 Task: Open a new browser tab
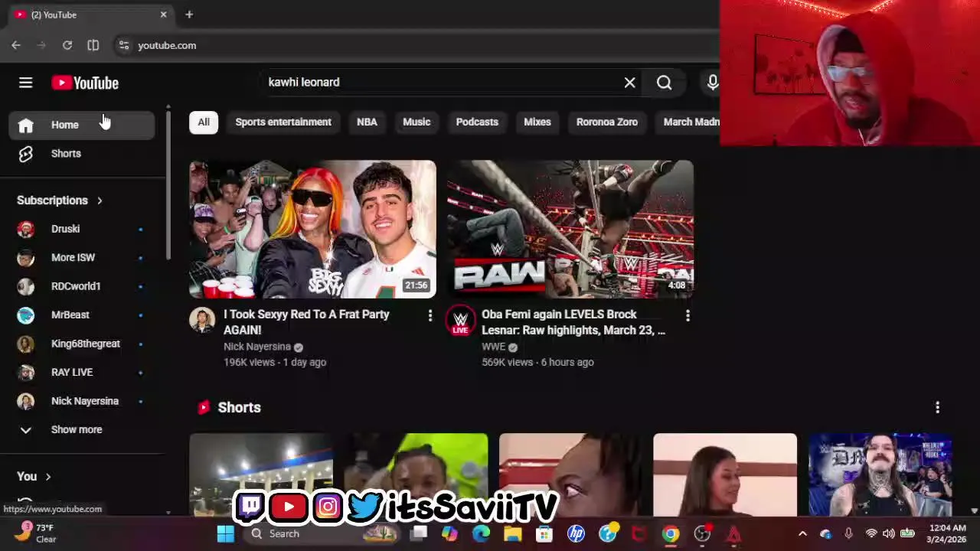click(189, 15)
